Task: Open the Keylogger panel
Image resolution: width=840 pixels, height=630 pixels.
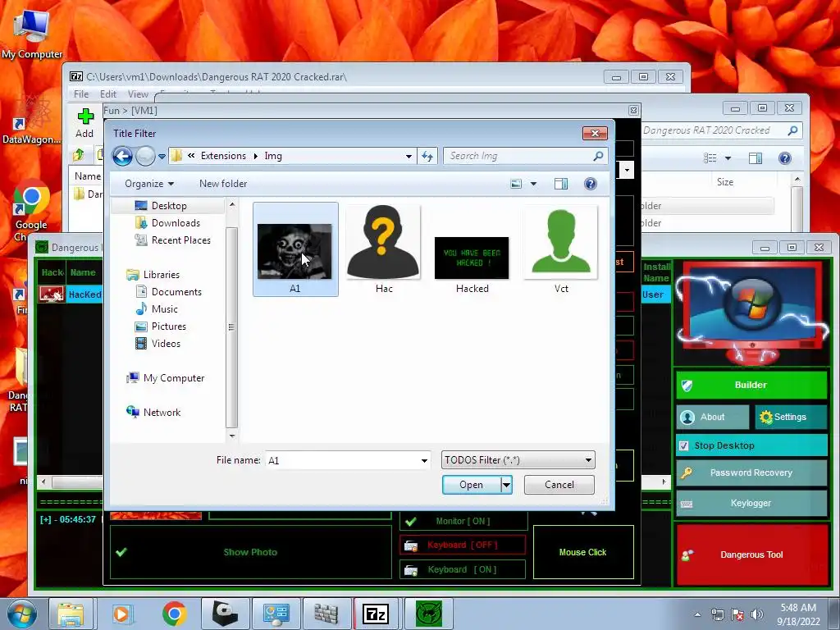Action: coord(751,504)
